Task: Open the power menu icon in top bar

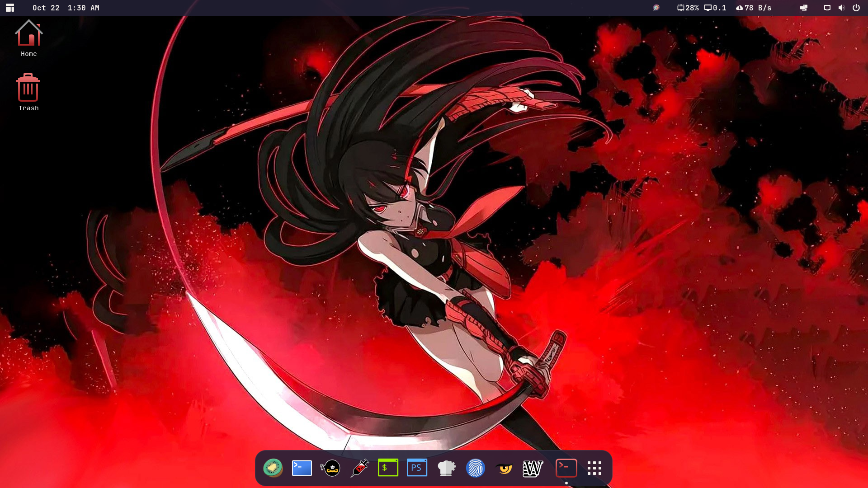Action: pos(856,8)
